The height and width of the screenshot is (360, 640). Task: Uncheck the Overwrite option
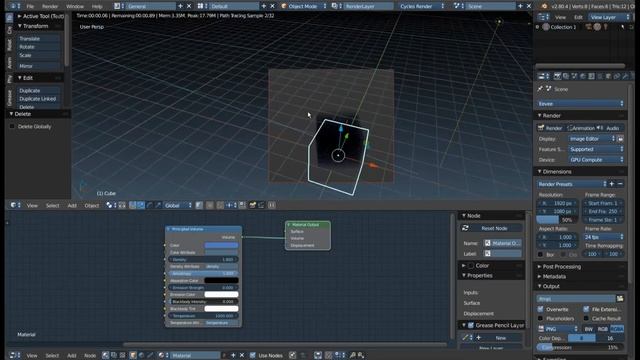tap(540, 309)
